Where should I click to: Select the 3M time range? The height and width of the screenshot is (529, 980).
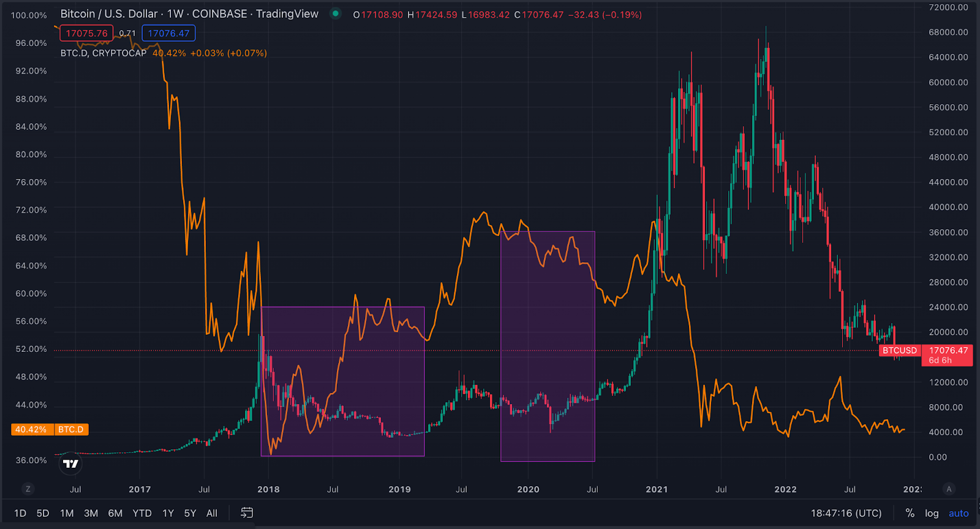click(91, 514)
